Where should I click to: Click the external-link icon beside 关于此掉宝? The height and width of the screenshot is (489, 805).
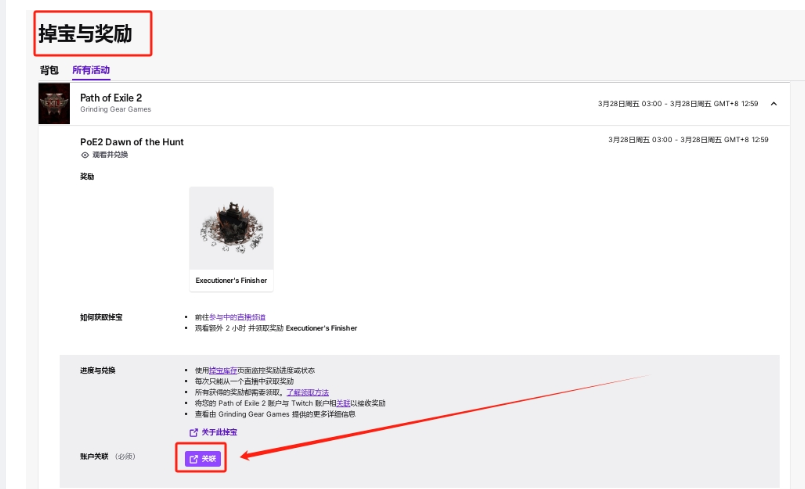194,432
